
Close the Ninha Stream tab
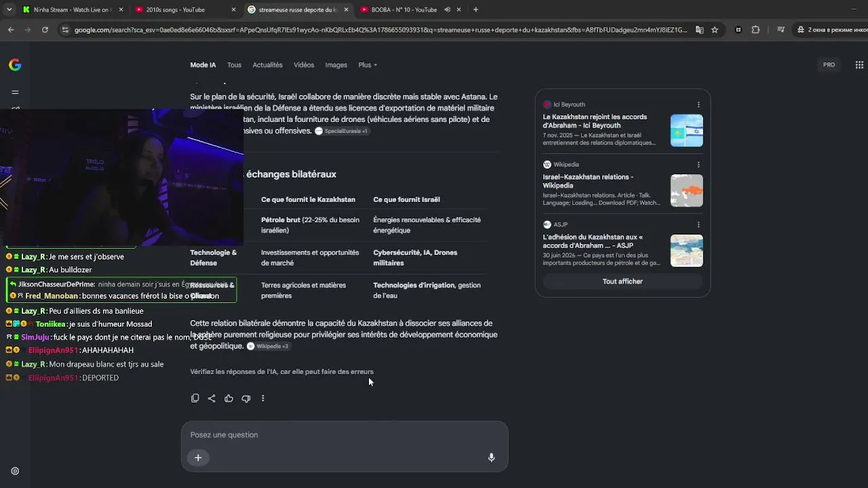point(121,9)
